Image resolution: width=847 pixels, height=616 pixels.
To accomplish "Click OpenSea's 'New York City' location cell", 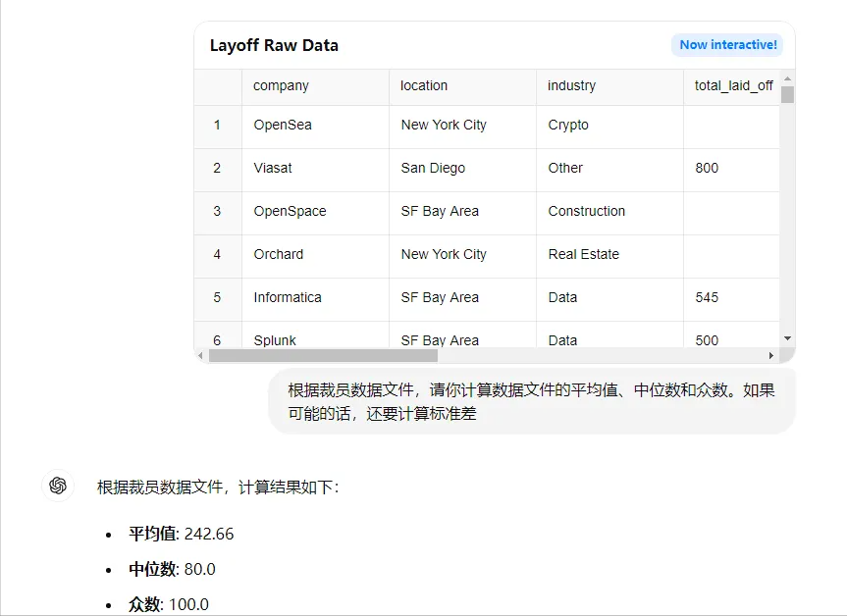I will point(462,126).
